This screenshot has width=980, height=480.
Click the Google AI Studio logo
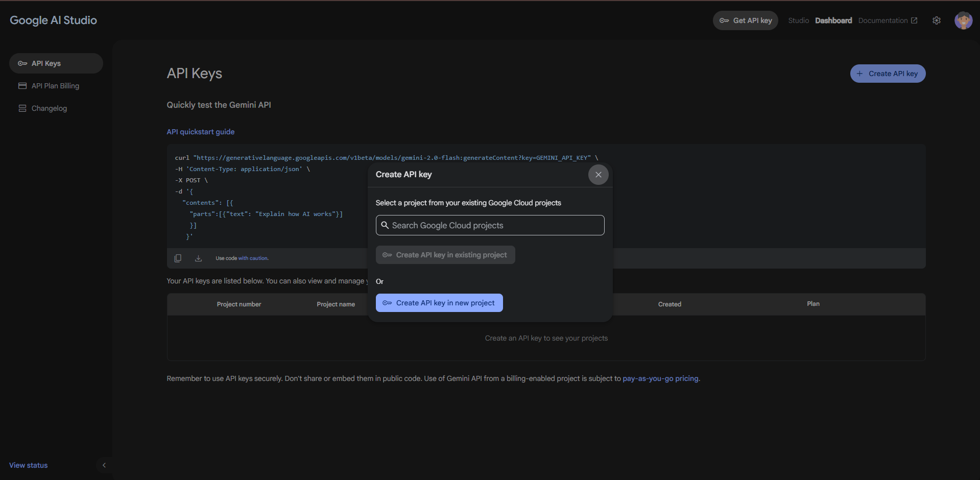(54, 20)
